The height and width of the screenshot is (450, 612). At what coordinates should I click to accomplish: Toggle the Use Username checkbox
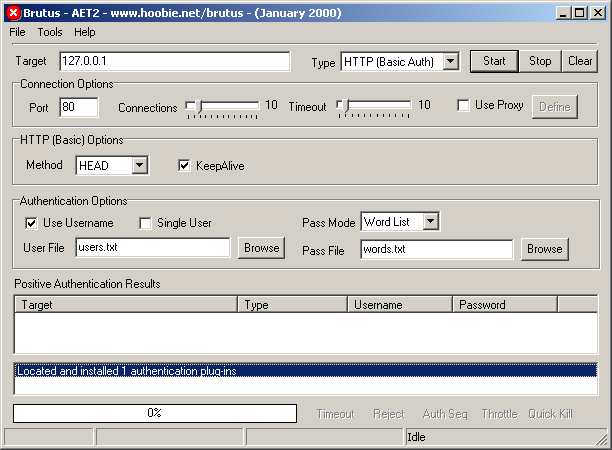(x=32, y=223)
